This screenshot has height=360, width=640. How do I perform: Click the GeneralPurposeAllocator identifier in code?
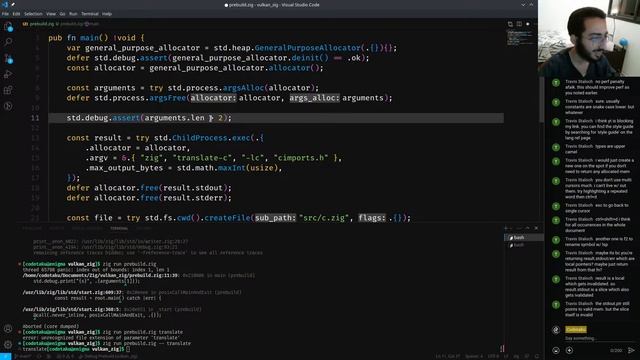pos(308,48)
